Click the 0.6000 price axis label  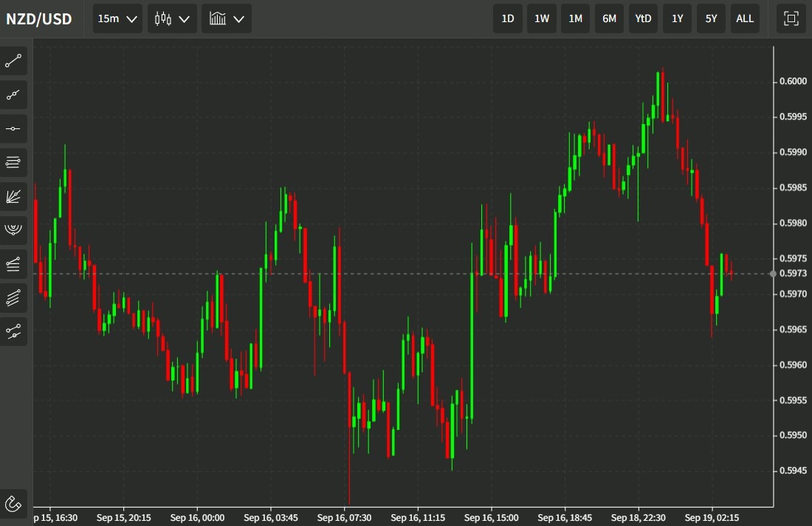click(793, 81)
